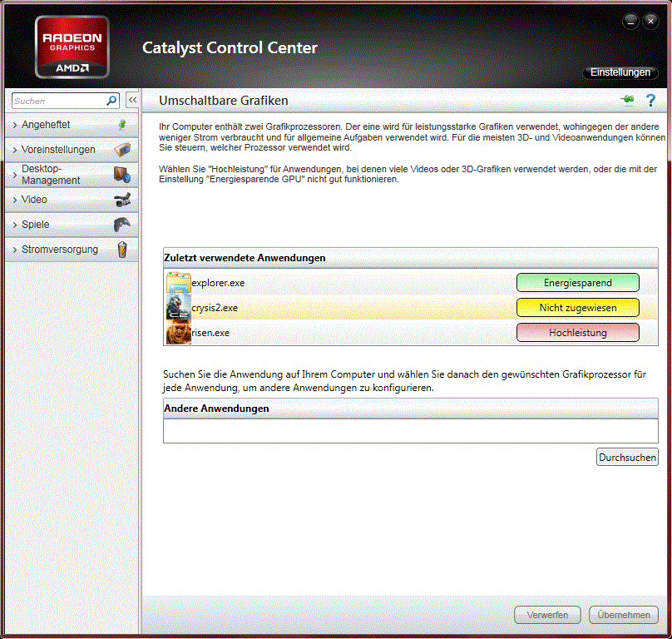Viewport: 672px width, 639px height.
Task: Click the crysis2.exe game icon
Action: pyautogui.click(x=179, y=308)
